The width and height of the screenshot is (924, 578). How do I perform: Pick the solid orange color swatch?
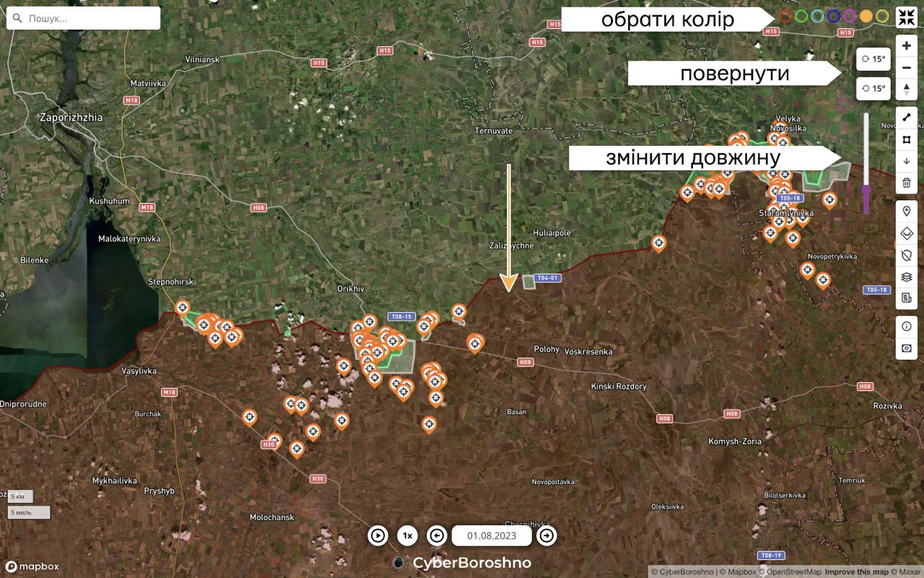(x=866, y=16)
